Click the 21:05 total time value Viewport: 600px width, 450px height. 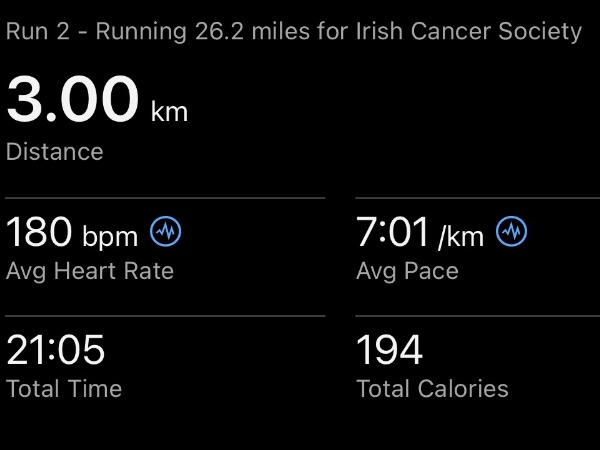click(56, 351)
